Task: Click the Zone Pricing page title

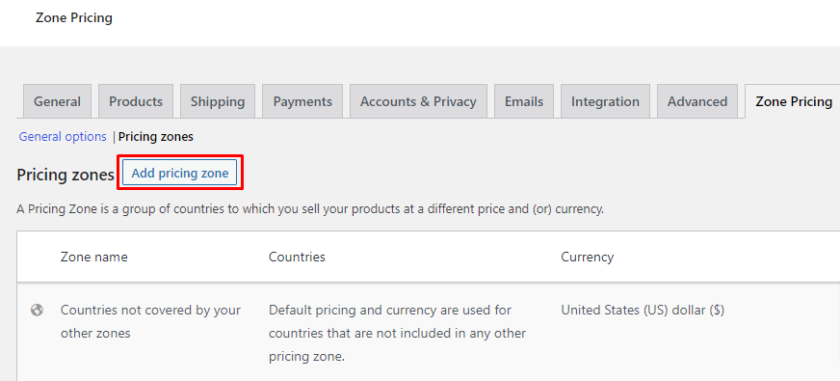Action: (74, 18)
